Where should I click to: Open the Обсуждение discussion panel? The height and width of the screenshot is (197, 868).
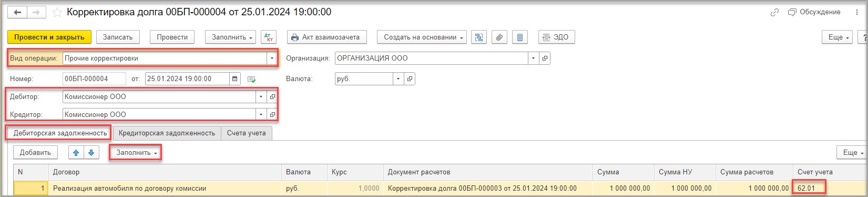coord(814,12)
